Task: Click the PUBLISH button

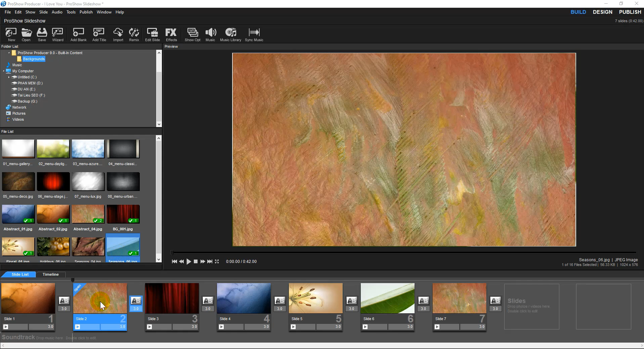Action: [630, 12]
